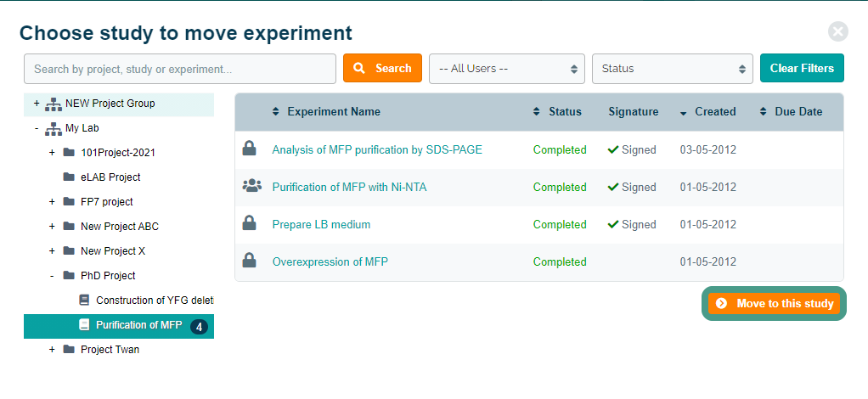Expand the NEW Project Group node
This screenshot has height=399, width=868.
[37, 104]
